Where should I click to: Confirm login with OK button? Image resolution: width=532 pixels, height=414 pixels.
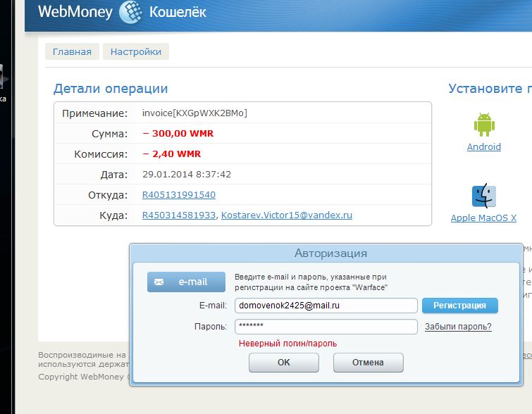(284, 363)
